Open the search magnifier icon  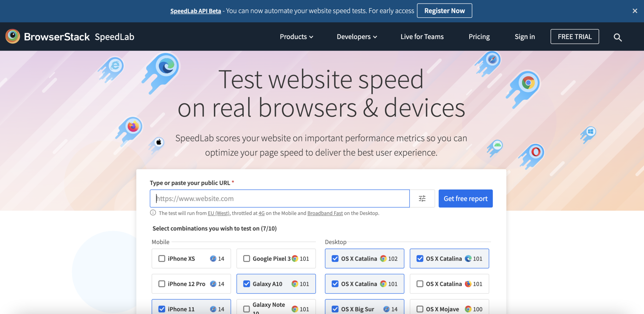(x=618, y=37)
